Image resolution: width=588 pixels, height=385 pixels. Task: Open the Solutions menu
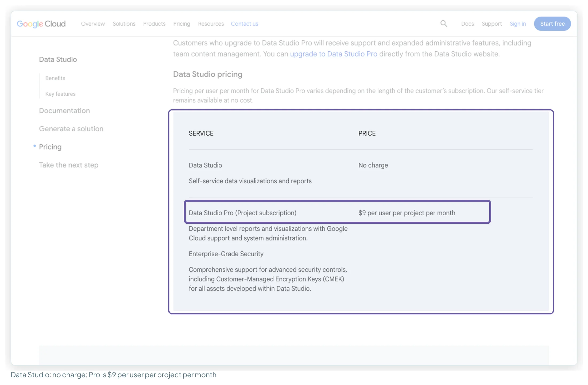pyautogui.click(x=124, y=24)
